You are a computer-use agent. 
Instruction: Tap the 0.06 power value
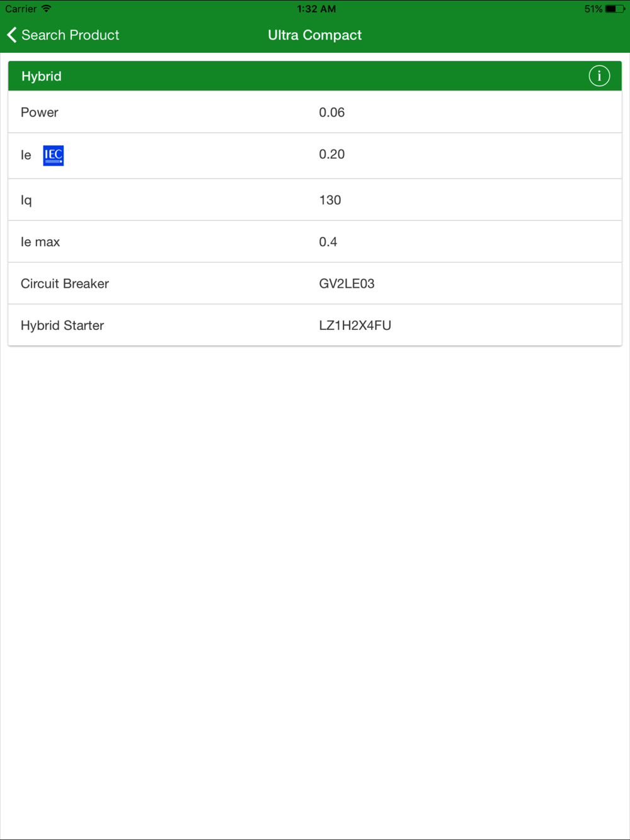pyautogui.click(x=332, y=112)
